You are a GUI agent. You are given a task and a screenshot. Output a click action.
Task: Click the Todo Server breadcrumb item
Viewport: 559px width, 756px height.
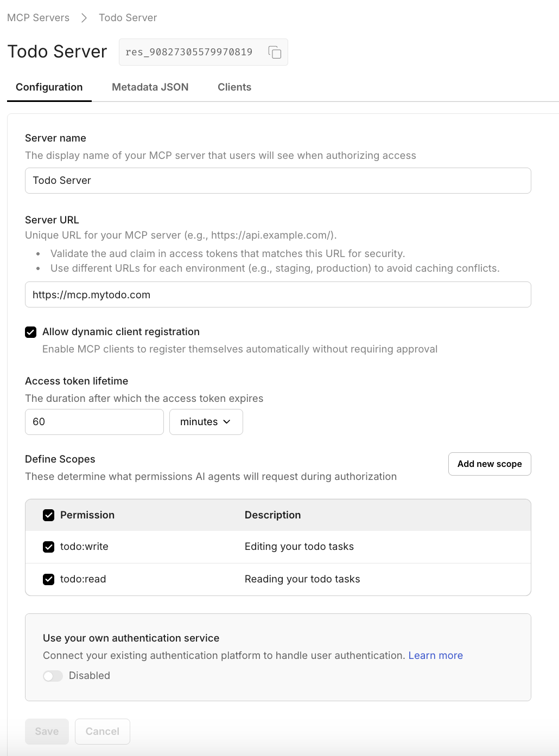(x=128, y=17)
